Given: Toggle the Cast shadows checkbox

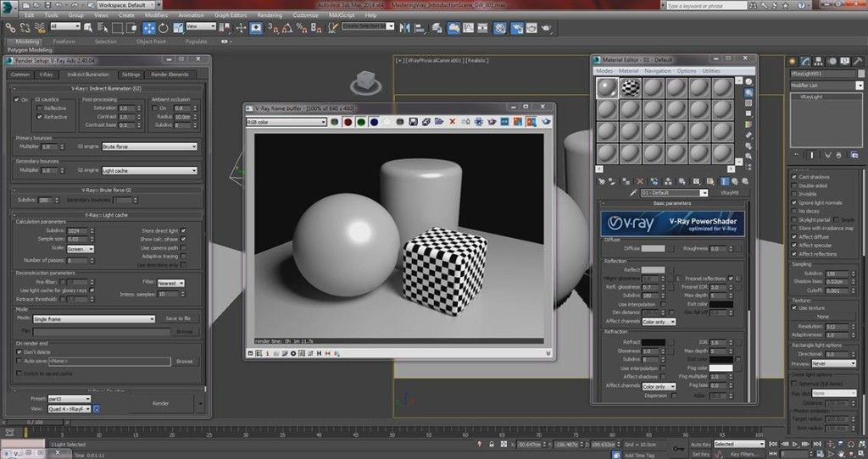Looking at the screenshot, I should click(794, 176).
